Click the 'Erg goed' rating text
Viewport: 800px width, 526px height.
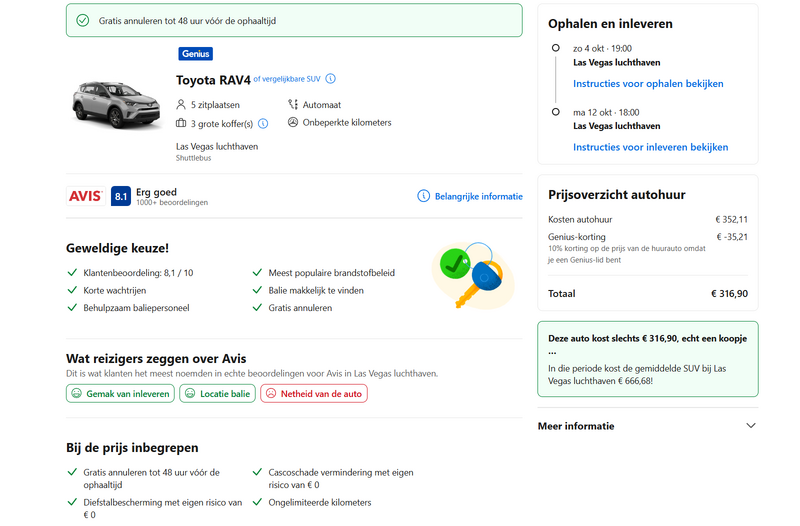[x=156, y=192]
